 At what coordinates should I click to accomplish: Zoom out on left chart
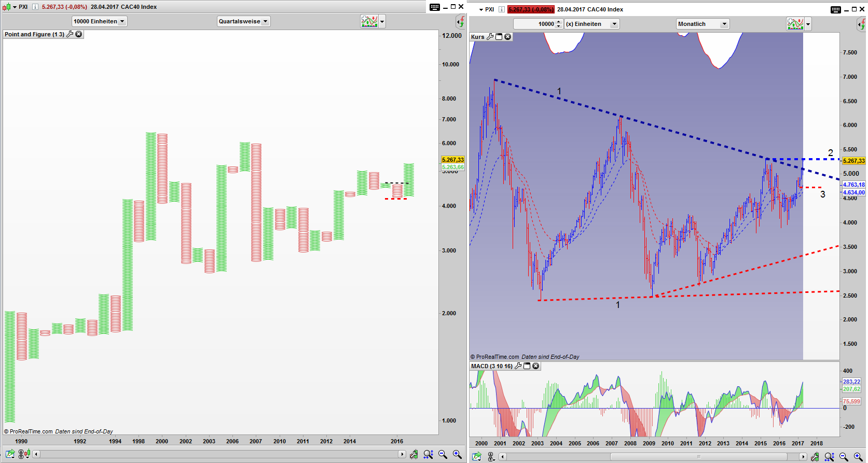[x=443, y=455]
